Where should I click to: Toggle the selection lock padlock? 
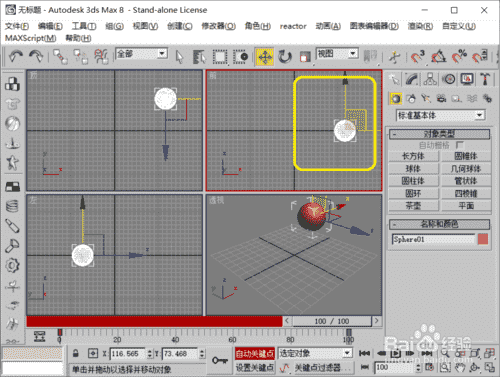click(76, 353)
